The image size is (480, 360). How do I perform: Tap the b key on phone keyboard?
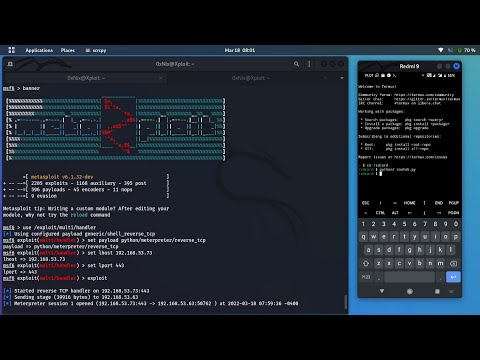pyautogui.click(x=420, y=264)
